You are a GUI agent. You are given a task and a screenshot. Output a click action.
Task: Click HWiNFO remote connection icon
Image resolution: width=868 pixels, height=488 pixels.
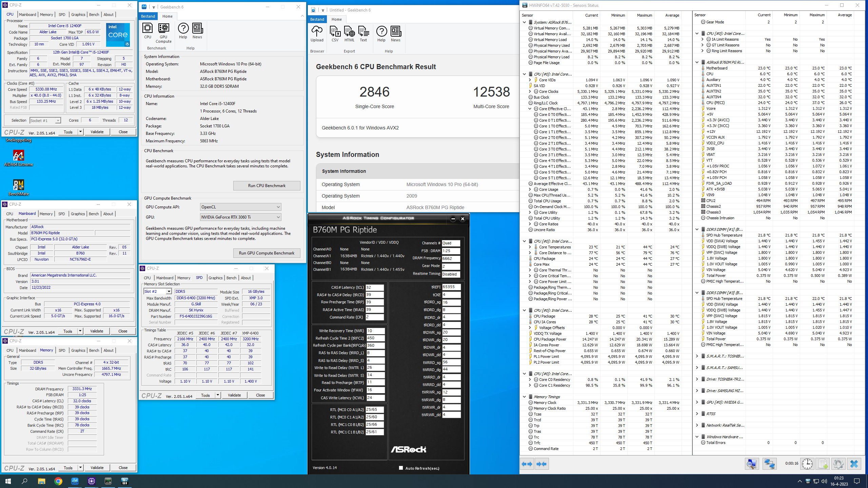coord(769,464)
